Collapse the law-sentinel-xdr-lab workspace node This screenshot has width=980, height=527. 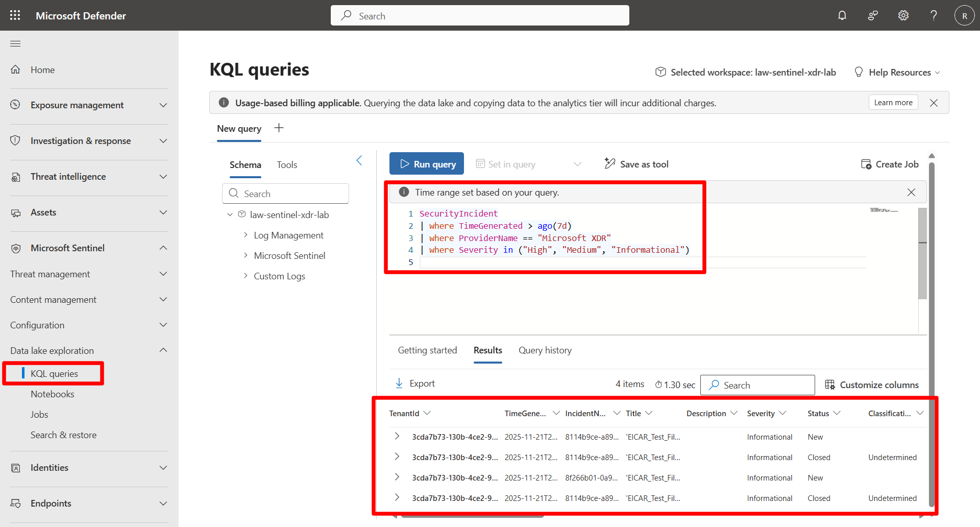point(230,214)
